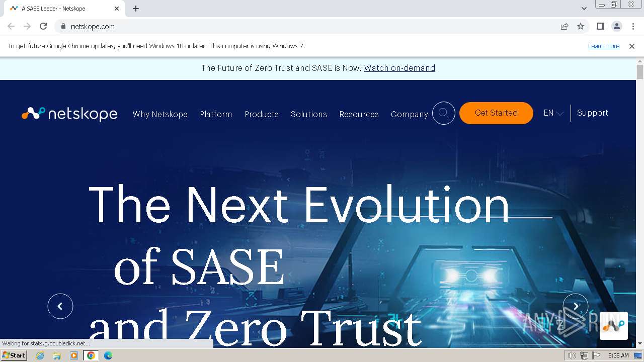This screenshot has width=644, height=362.
Task: Open Products menu
Action: click(262, 114)
